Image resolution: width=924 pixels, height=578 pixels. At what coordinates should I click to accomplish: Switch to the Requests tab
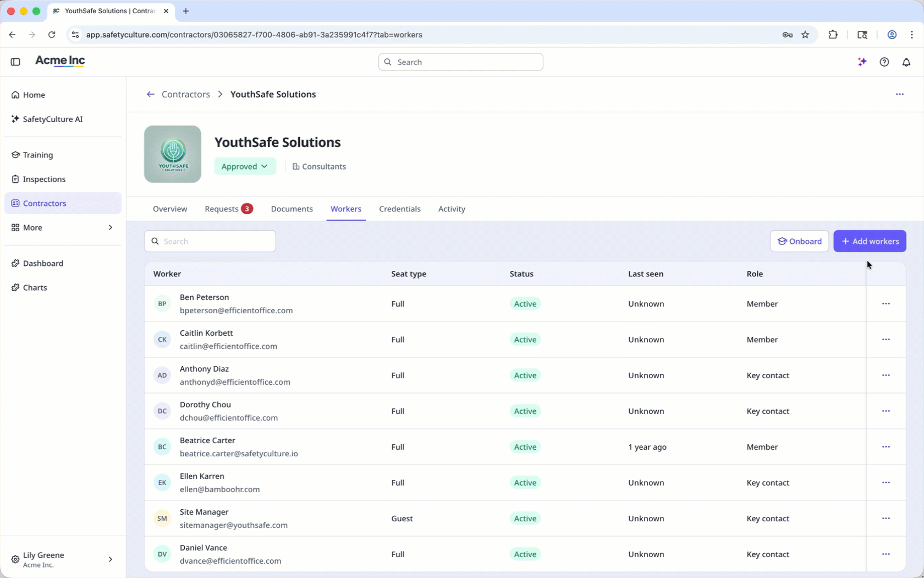pos(229,209)
